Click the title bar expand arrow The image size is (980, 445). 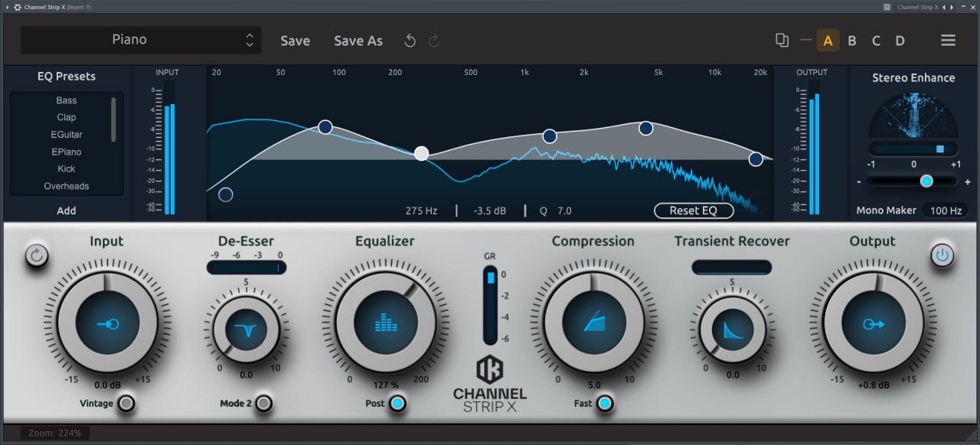point(7,7)
